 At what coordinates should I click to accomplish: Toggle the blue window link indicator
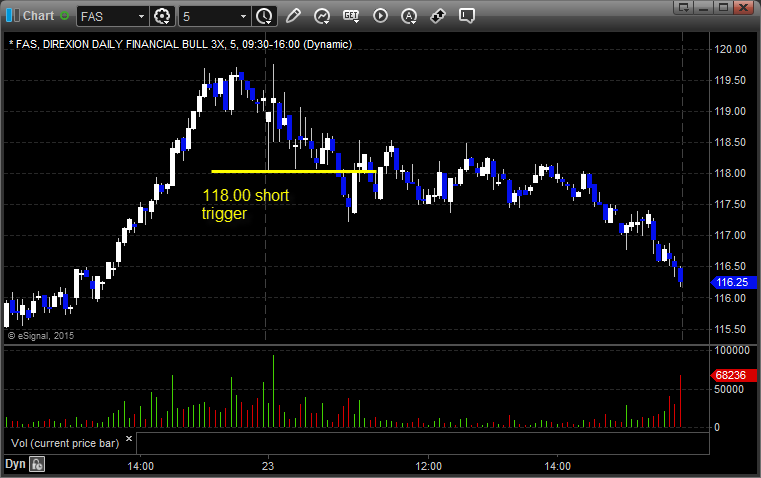13,16
